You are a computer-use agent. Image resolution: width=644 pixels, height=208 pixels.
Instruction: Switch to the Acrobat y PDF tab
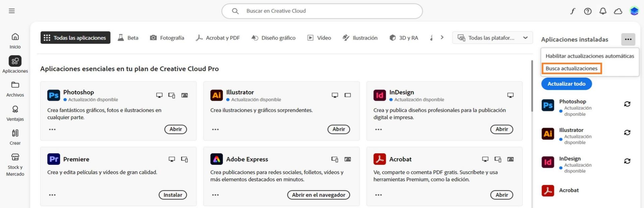click(218, 38)
